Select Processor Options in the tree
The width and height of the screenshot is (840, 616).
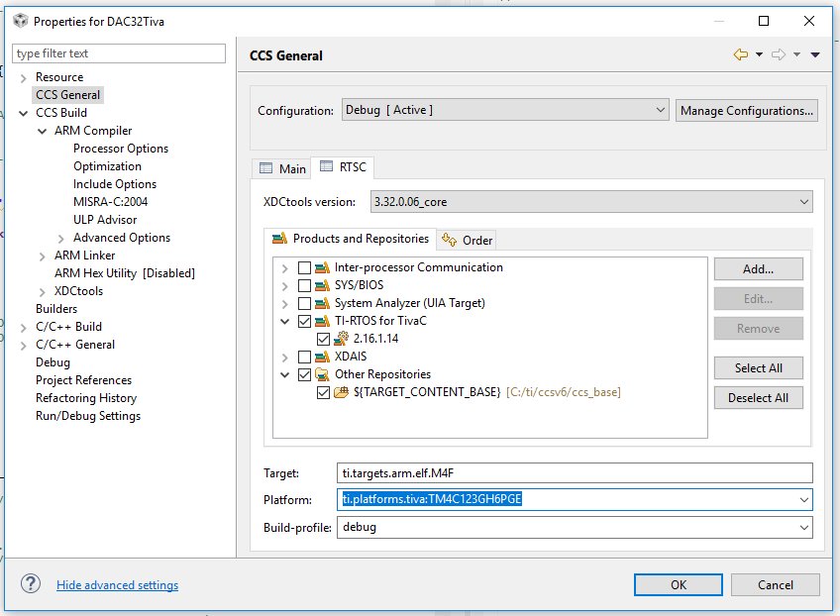tap(121, 149)
